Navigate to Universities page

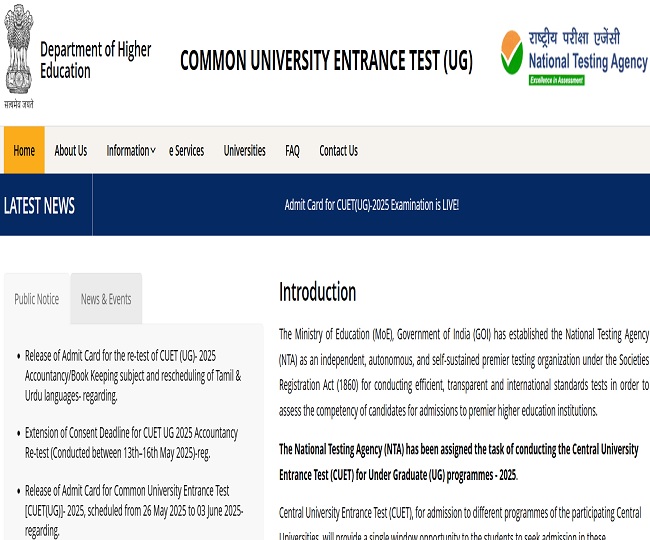(x=244, y=151)
